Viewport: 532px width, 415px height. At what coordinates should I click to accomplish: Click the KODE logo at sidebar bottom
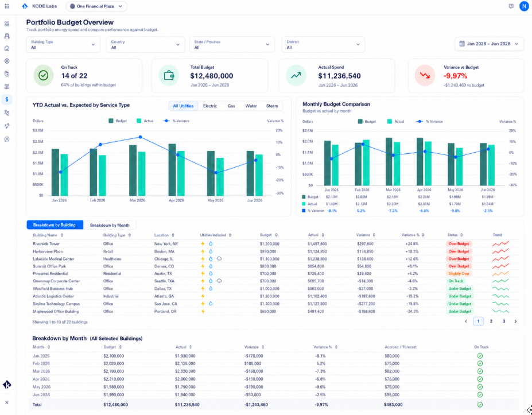coord(7,385)
